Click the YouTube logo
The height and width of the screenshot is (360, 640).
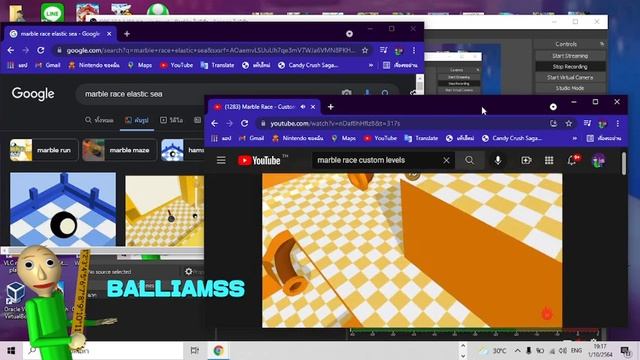click(260, 160)
